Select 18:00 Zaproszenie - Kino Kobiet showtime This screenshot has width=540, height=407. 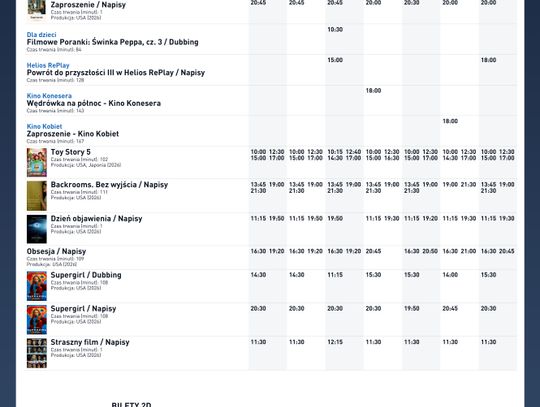point(450,121)
